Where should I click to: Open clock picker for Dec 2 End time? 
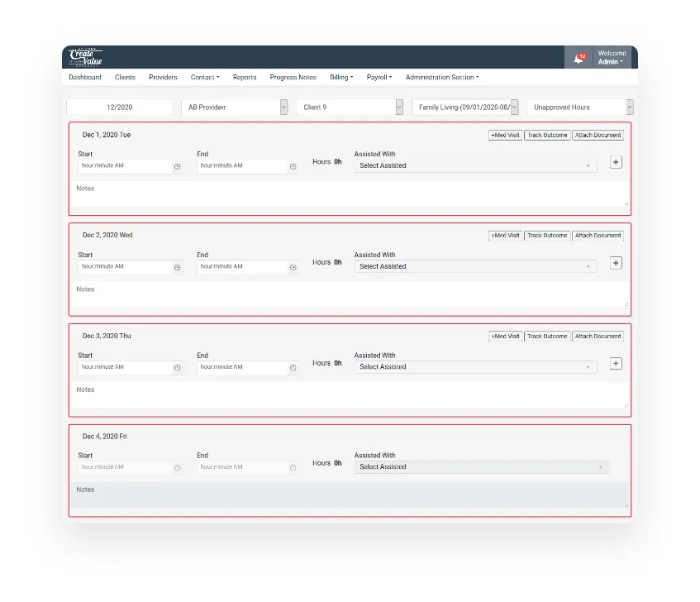coord(293,267)
